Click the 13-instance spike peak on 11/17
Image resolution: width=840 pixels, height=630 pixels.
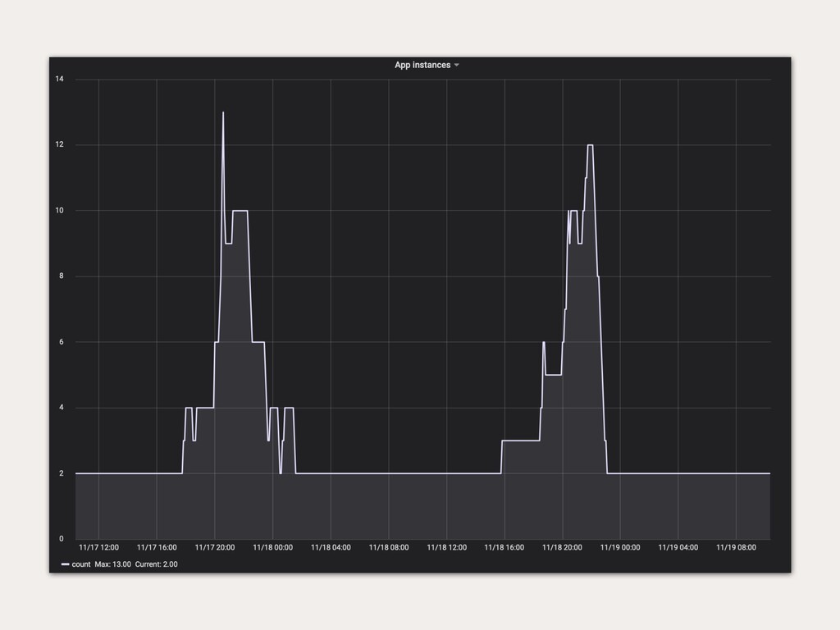tap(223, 112)
